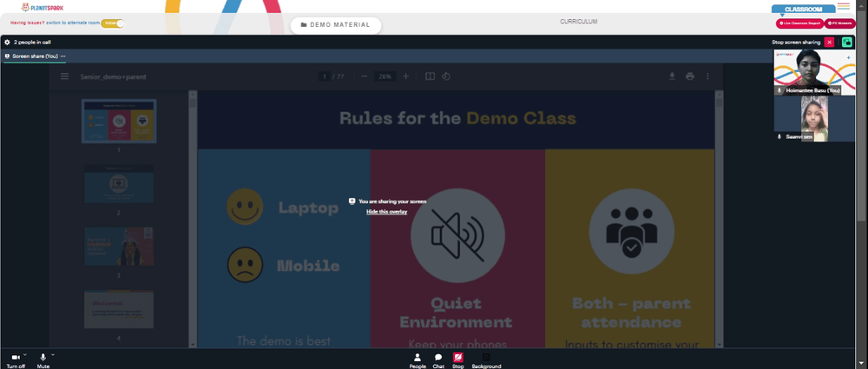The image size is (868, 369).
Task: Stop screen share from bottom bar
Action: pyautogui.click(x=457, y=361)
